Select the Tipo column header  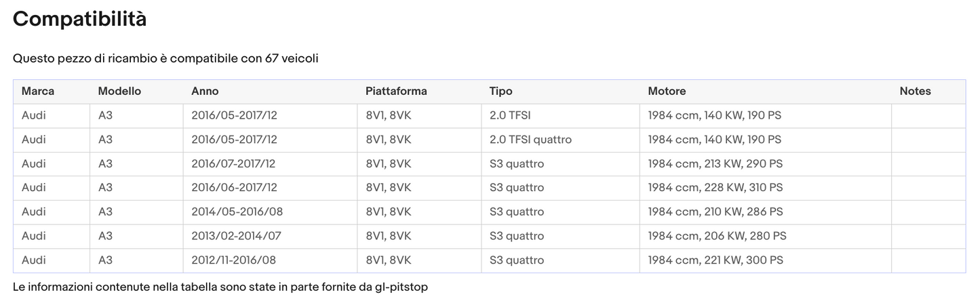point(501,91)
